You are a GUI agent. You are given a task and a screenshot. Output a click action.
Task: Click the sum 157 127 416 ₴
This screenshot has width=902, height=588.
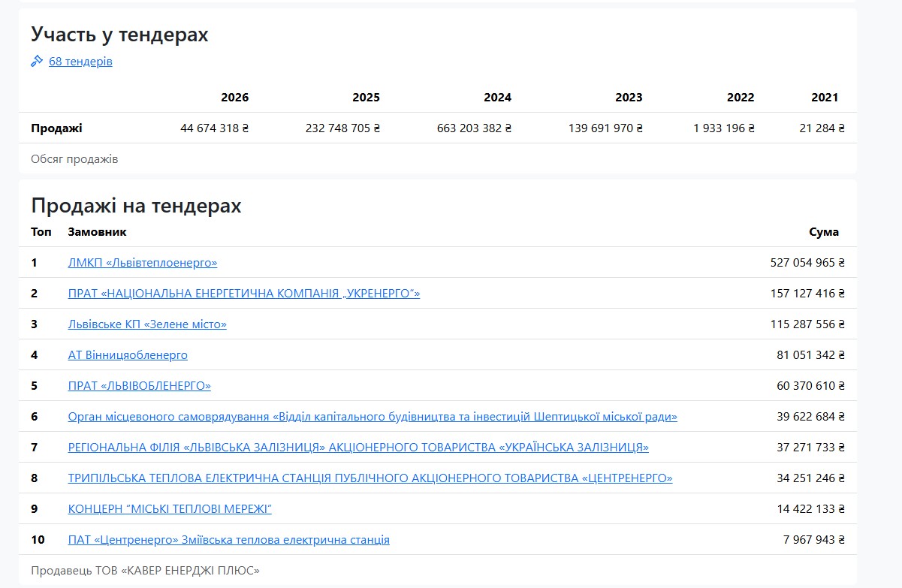pos(807,294)
